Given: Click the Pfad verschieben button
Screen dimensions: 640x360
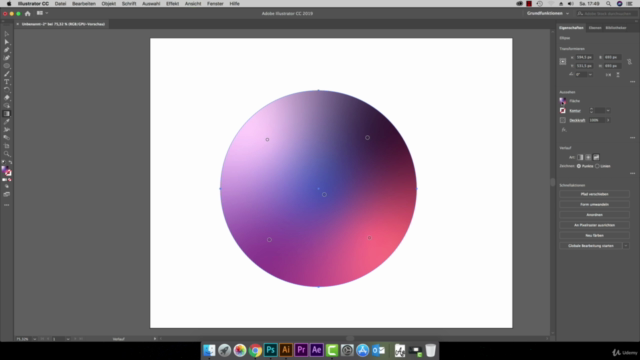Looking at the screenshot, I should pos(594,194).
